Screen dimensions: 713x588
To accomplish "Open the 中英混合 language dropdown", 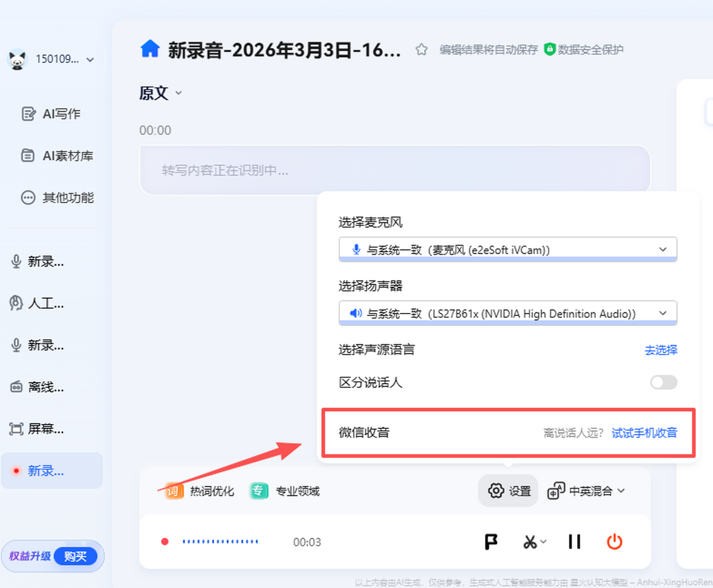I will [586, 491].
